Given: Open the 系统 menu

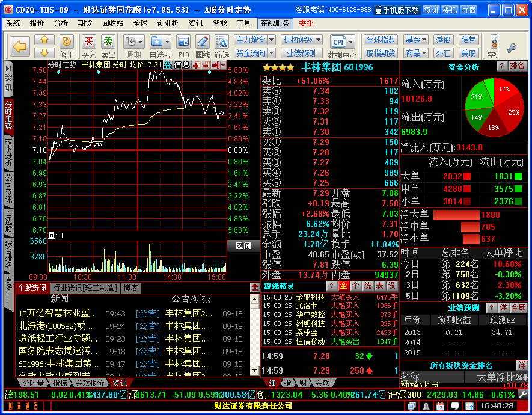Looking at the screenshot, I should point(13,23).
